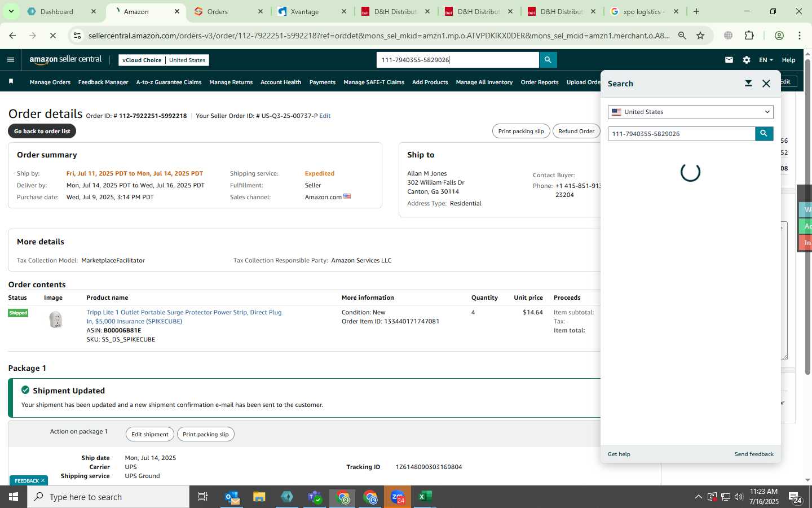Open the mail messages icon
This screenshot has height=508, width=812.
729,60
